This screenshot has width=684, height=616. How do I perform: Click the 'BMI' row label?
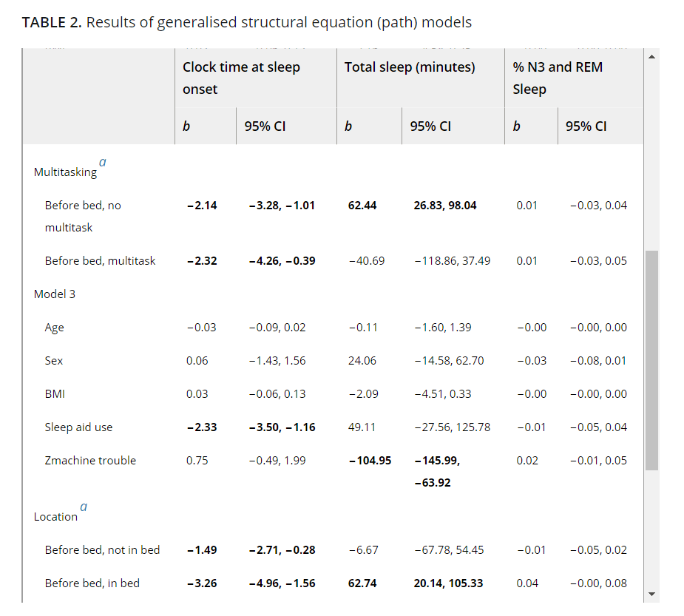55,393
